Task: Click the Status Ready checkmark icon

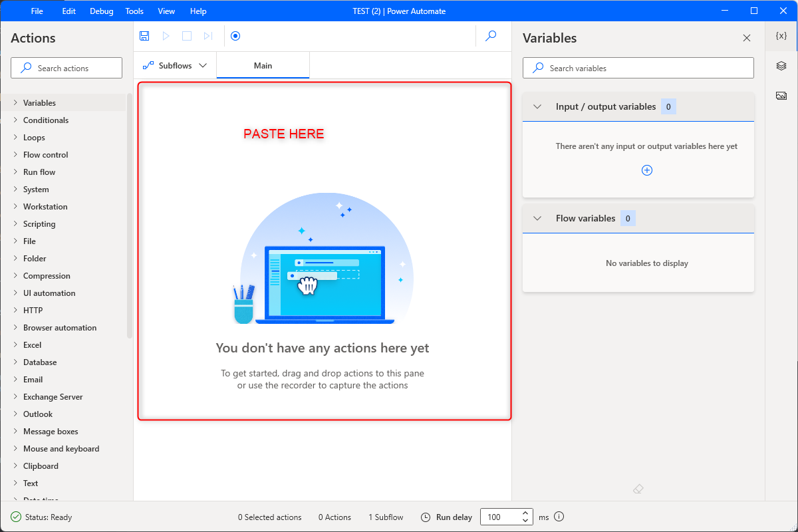Action: coord(16,517)
